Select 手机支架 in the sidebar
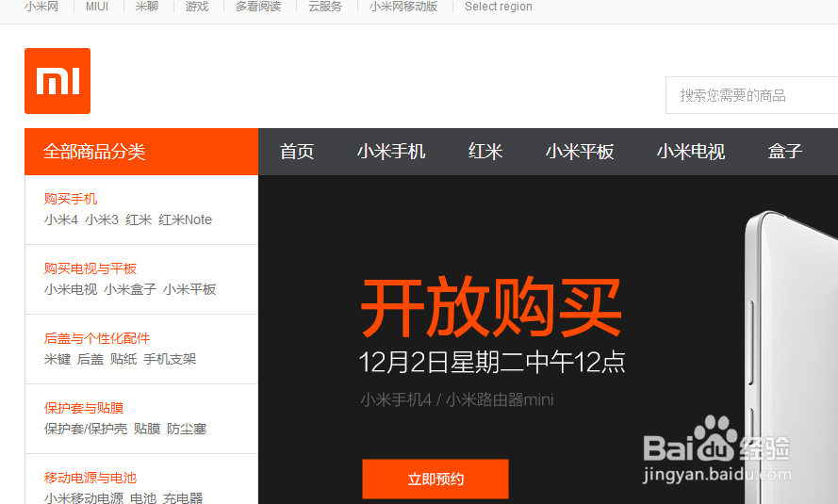 170,359
